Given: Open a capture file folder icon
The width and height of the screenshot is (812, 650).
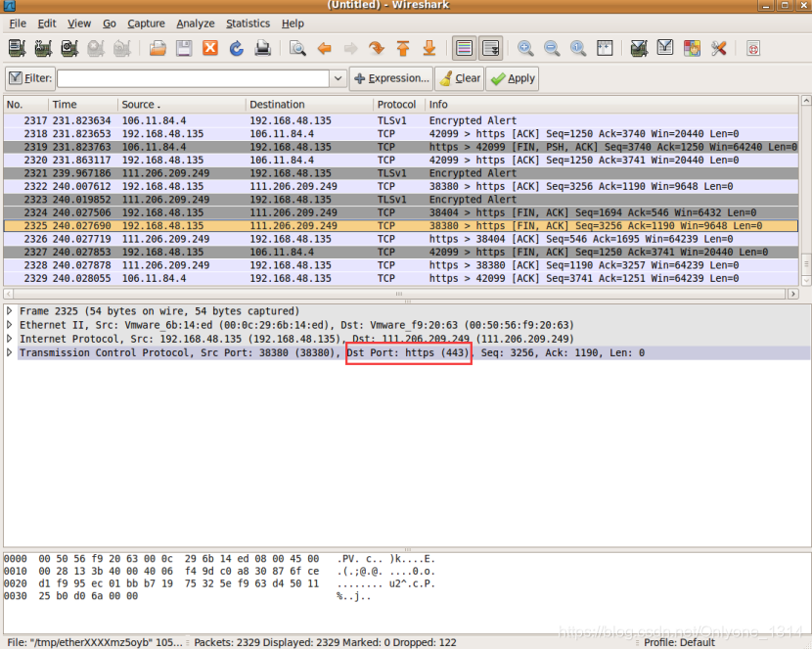Looking at the screenshot, I should 158,48.
